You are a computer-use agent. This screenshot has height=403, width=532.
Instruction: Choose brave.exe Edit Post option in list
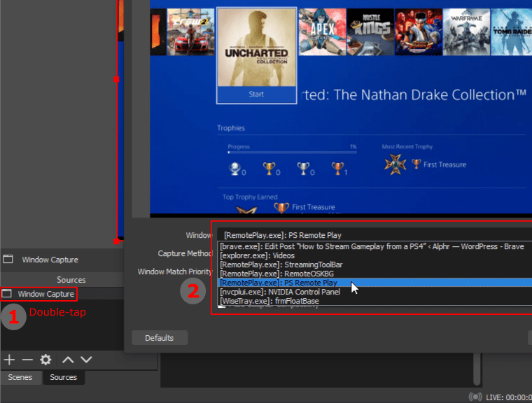(374, 246)
